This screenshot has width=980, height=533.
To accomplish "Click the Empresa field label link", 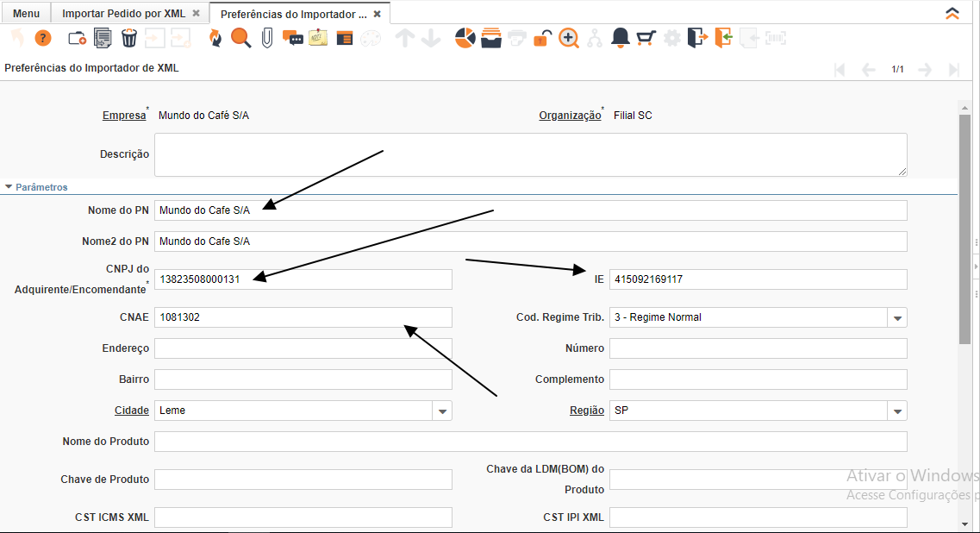I will pos(124,116).
